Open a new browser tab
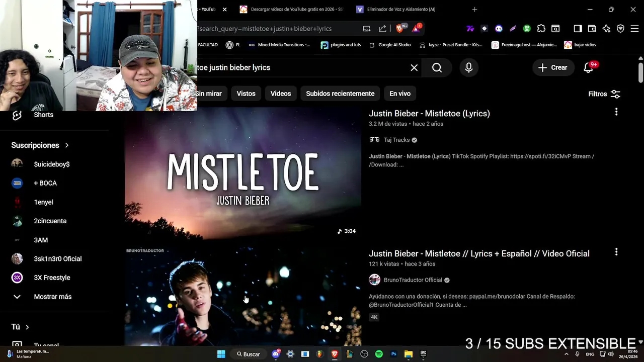Screen dimensions: 644x362 coord(474,10)
